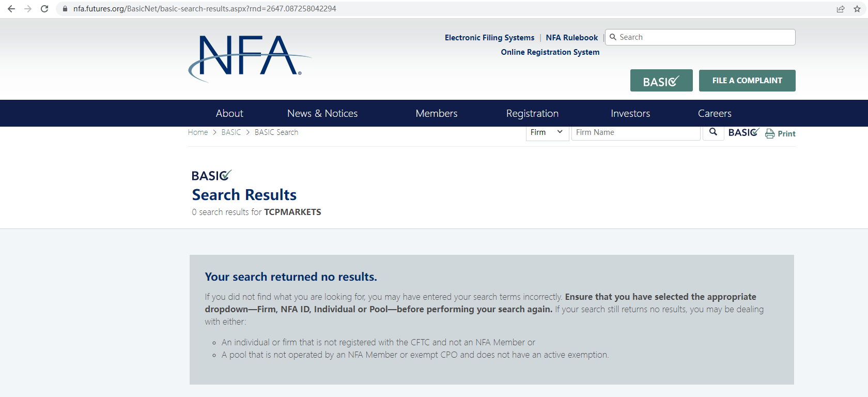Click the Search Results heading
868x397 pixels.
coord(244,195)
